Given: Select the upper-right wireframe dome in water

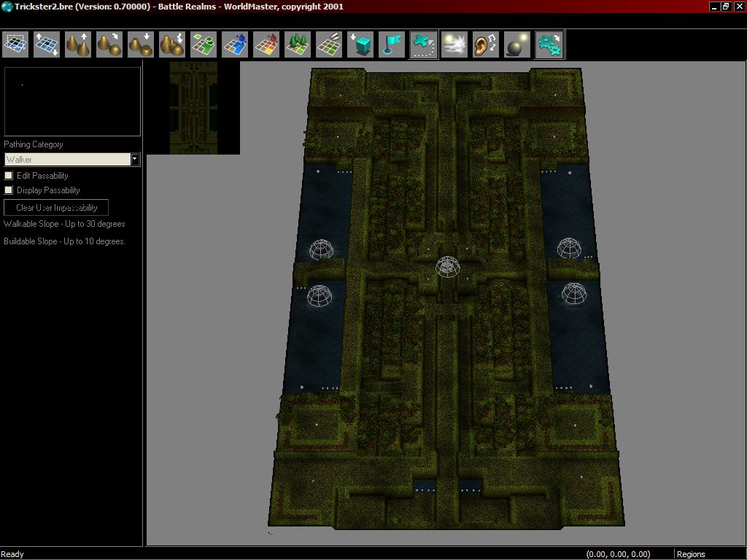Looking at the screenshot, I should pos(569,248).
